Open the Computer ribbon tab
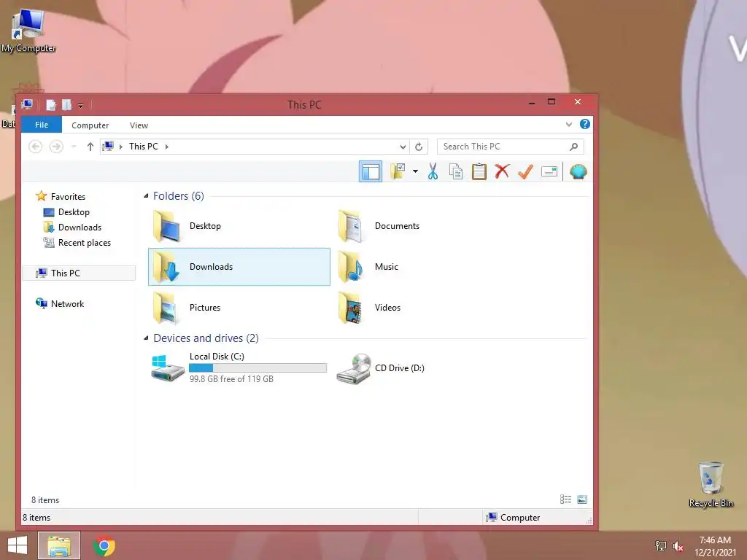 click(x=90, y=125)
